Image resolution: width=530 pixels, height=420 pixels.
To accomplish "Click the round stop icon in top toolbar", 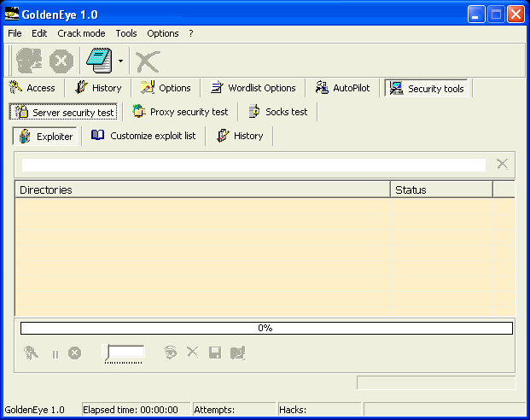I will click(x=61, y=61).
